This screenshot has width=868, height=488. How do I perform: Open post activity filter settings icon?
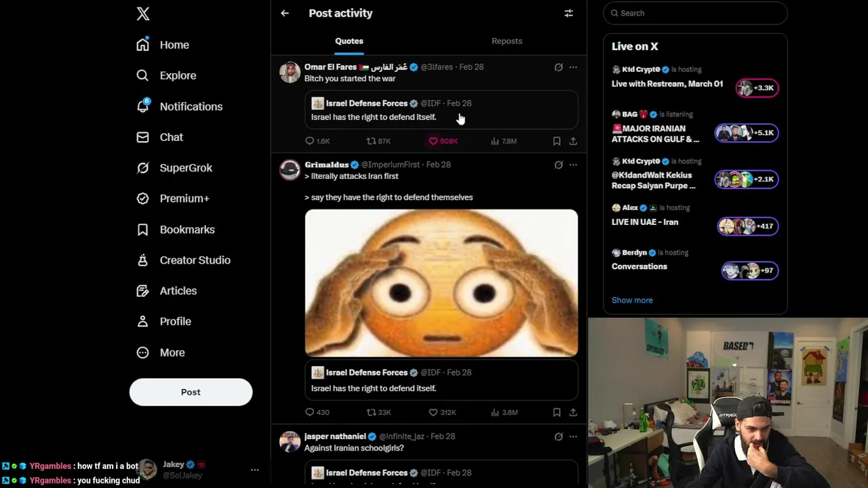[569, 13]
